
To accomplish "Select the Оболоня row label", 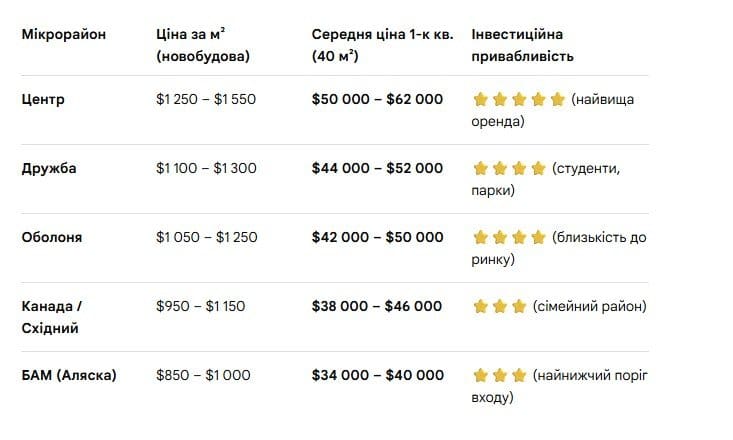I will 52,237.
